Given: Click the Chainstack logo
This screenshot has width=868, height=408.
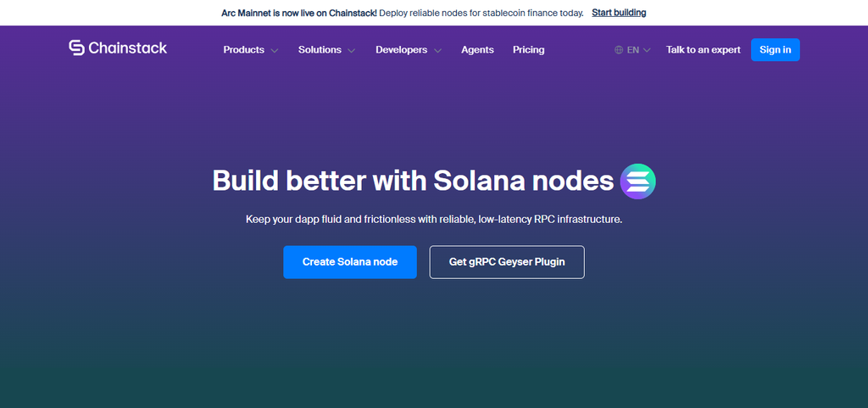Looking at the screenshot, I should click(x=118, y=48).
